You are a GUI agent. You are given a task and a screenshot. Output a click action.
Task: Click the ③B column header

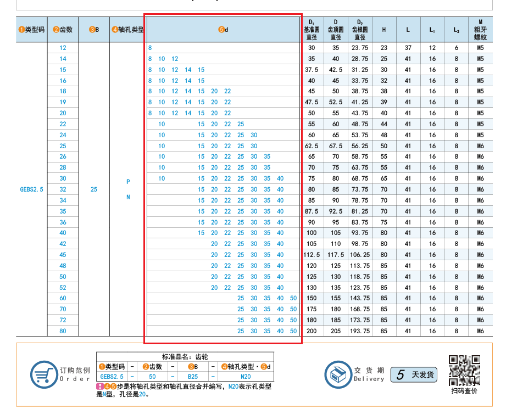tap(94, 30)
